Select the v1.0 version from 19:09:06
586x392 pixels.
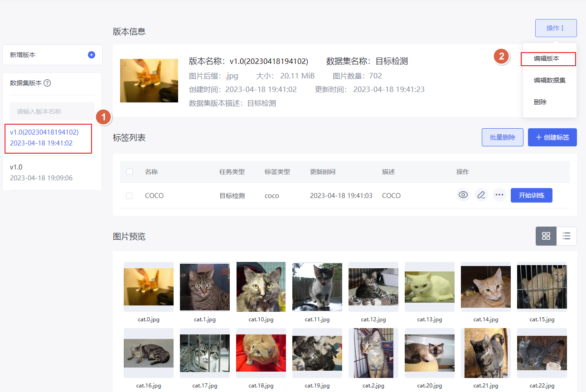coord(41,173)
